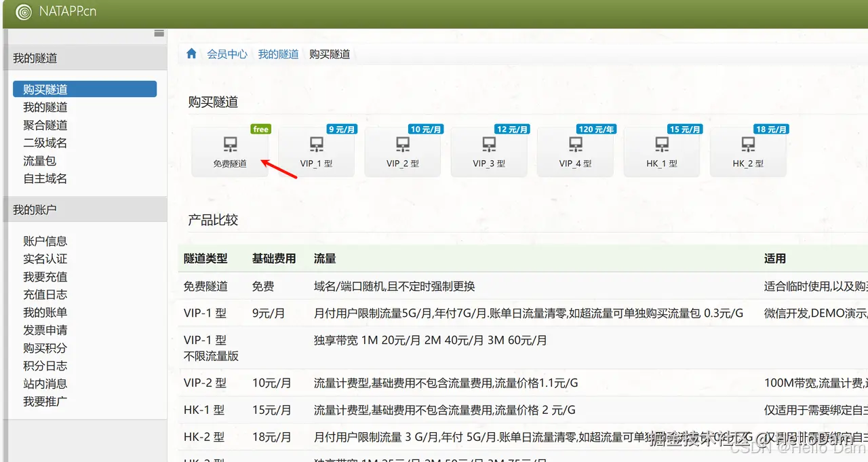The height and width of the screenshot is (462, 868).
Task: Open 账户信息 sidebar item
Action: tap(45, 241)
